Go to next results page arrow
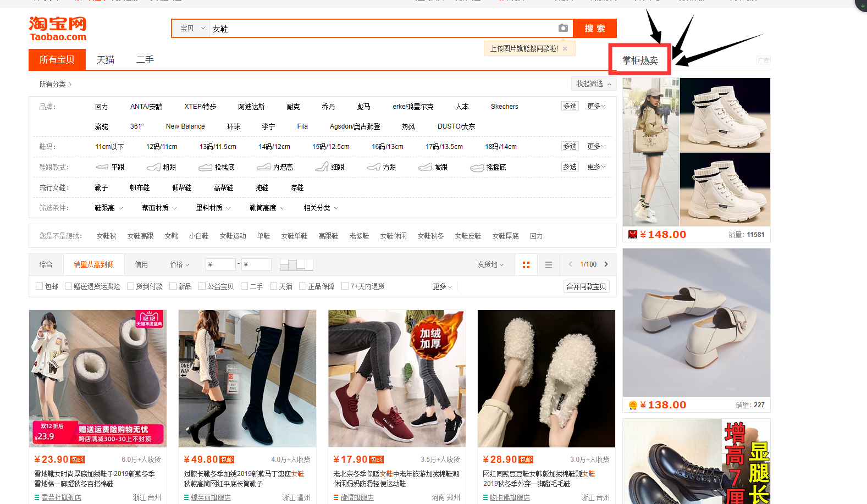 tap(606, 264)
